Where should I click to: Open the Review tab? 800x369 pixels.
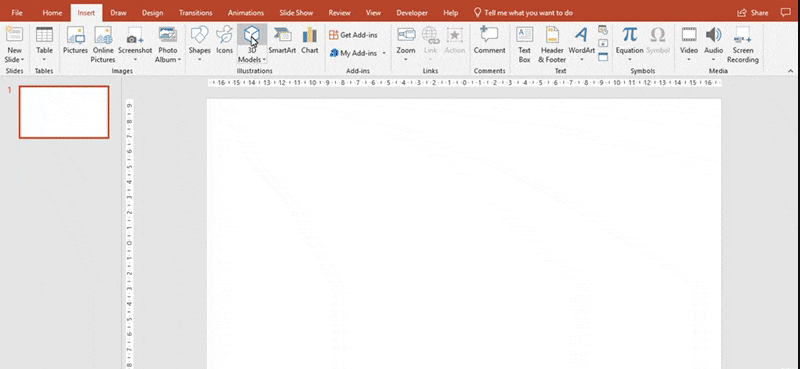click(339, 13)
